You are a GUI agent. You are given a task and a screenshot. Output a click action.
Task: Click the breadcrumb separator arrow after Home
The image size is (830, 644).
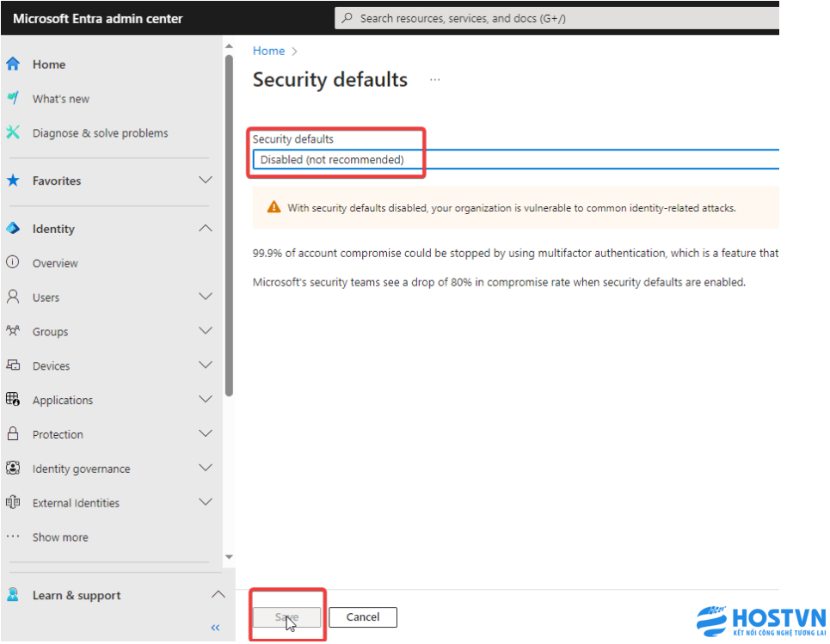[294, 52]
